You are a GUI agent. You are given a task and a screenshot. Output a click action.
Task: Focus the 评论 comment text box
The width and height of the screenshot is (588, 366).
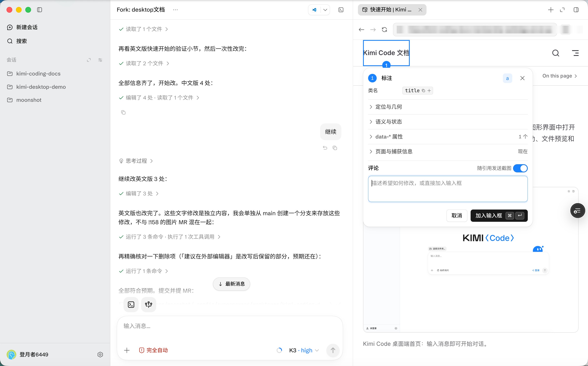(448, 189)
